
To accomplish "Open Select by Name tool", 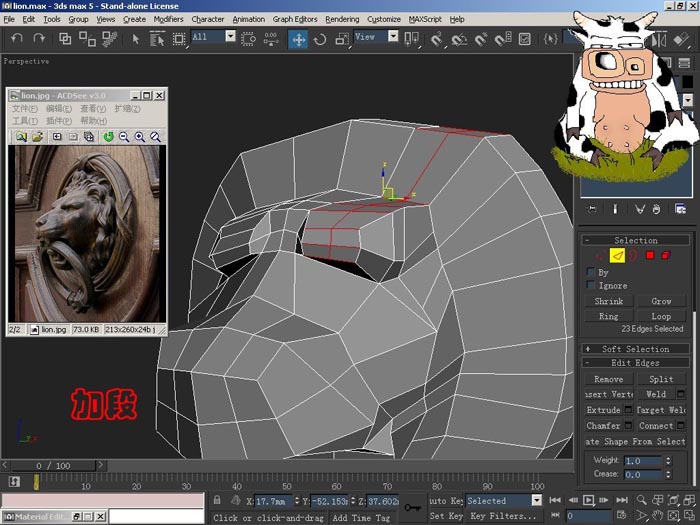I will [x=157, y=39].
